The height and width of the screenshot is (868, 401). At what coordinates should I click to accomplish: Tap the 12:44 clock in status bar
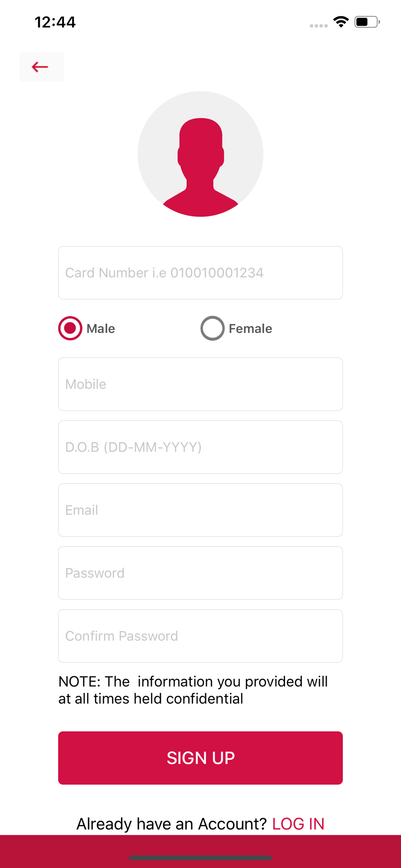click(55, 22)
